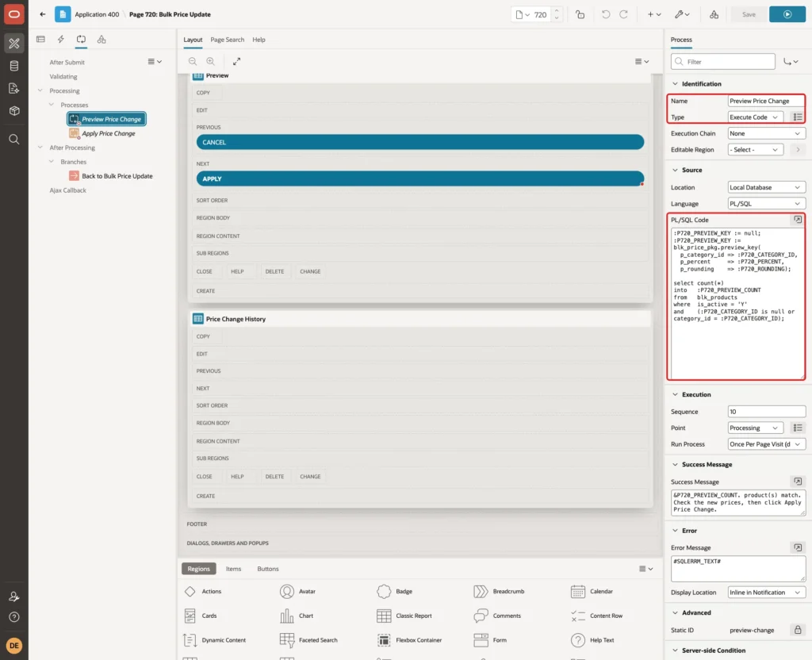The image size is (812, 660).
Task: Increment page number 720 stepper
Action: 557,11
